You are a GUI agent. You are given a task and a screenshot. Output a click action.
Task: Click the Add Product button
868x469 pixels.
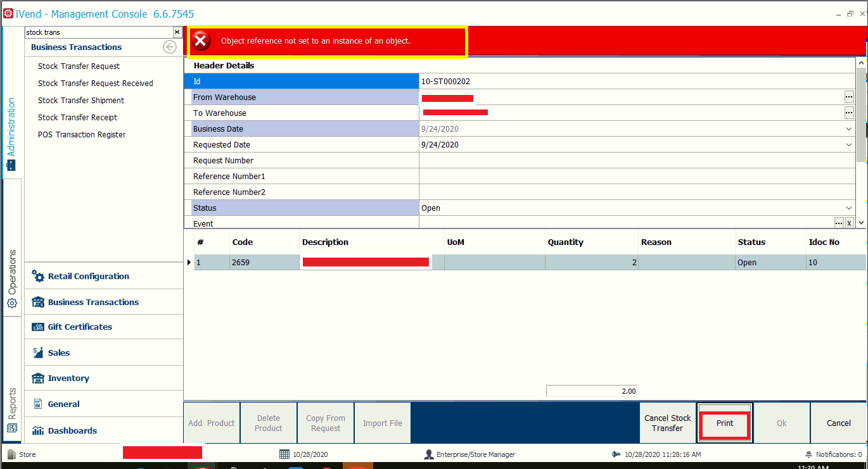tap(212, 423)
